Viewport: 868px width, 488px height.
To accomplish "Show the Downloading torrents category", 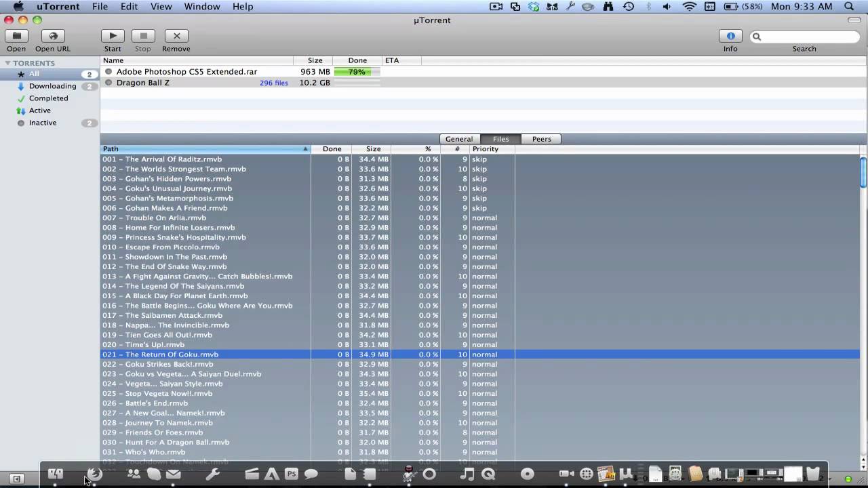I will [x=50, y=86].
